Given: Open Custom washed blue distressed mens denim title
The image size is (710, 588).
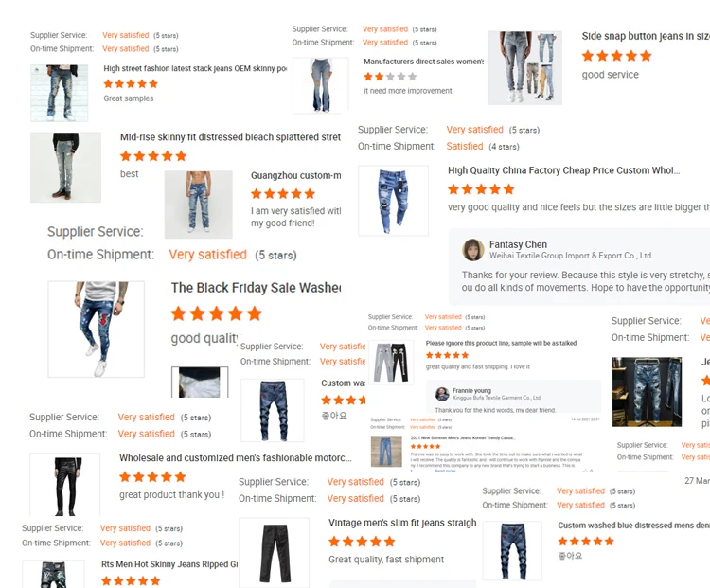Looking at the screenshot, I should (633, 526).
